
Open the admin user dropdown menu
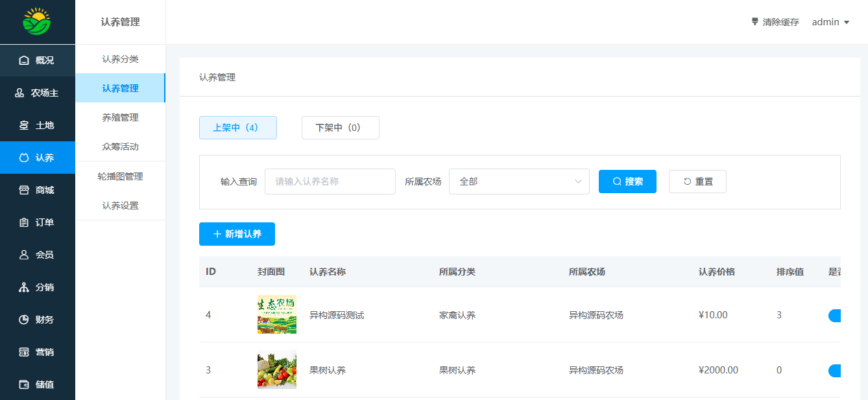[x=830, y=22]
